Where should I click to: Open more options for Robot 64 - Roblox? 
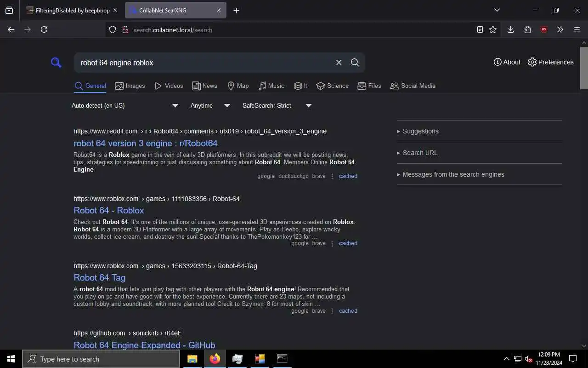[332, 243]
